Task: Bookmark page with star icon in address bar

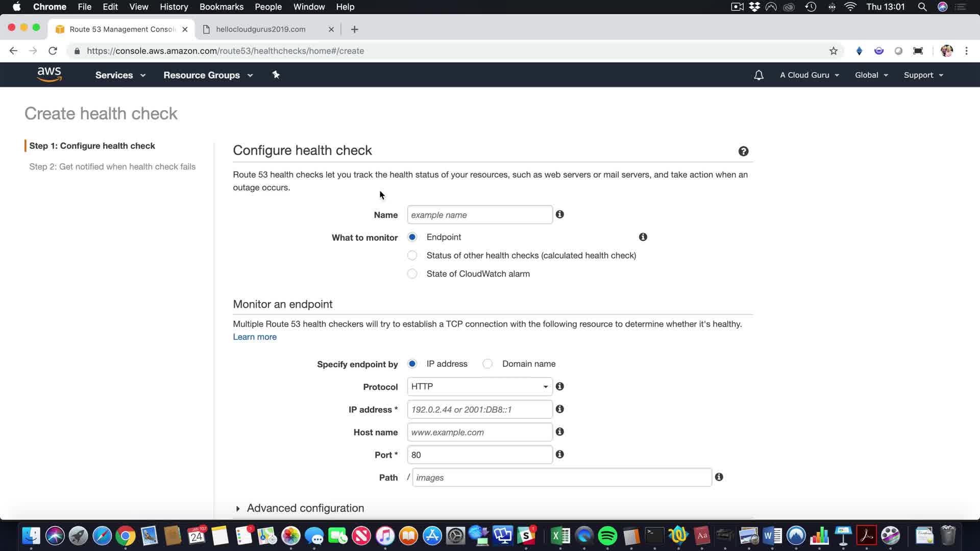Action: point(833,51)
